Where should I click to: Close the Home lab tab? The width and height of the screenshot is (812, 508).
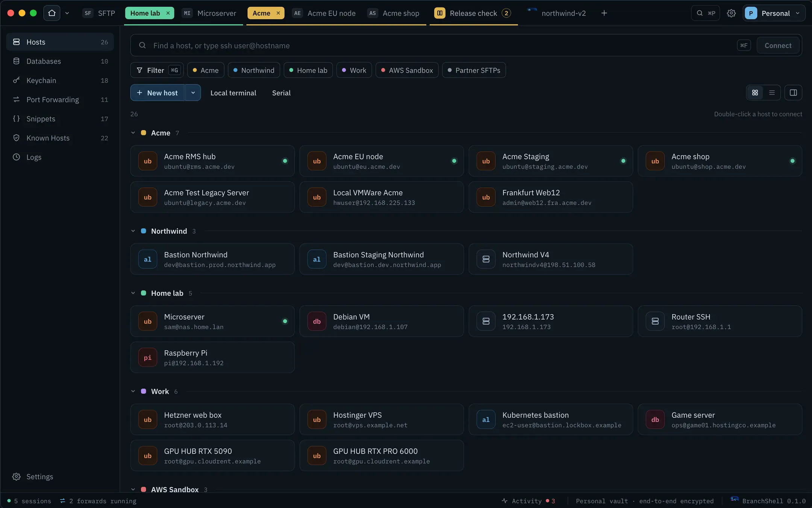168,13
